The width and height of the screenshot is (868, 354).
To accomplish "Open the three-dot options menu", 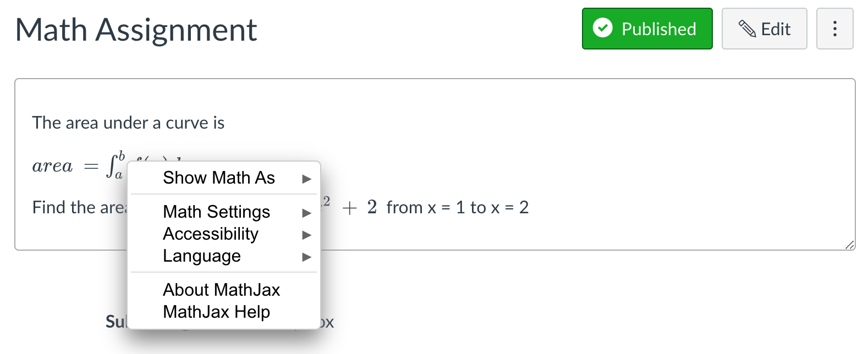I will coord(834,29).
